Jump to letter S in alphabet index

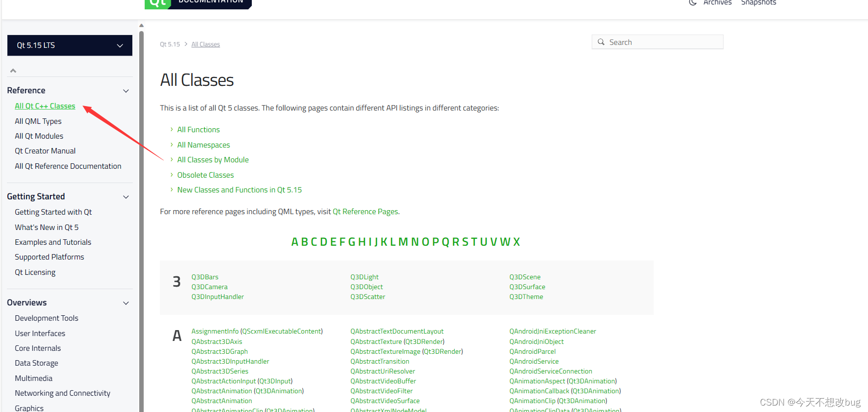tap(465, 242)
